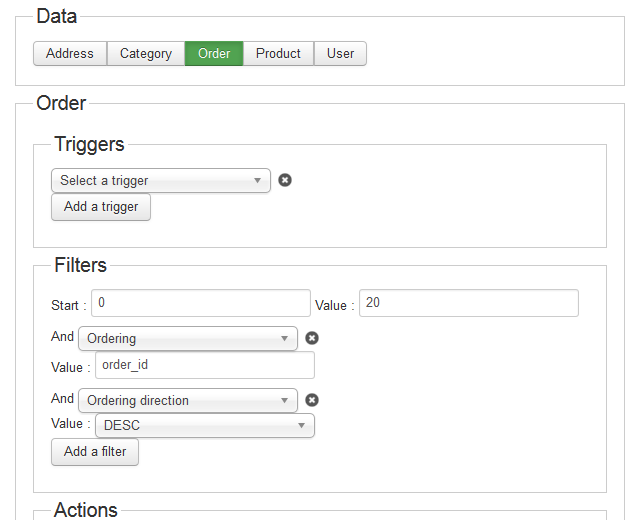The width and height of the screenshot is (630, 520).
Task: Open the Select a trigger dropdown
Action: [x=161, y=180]
